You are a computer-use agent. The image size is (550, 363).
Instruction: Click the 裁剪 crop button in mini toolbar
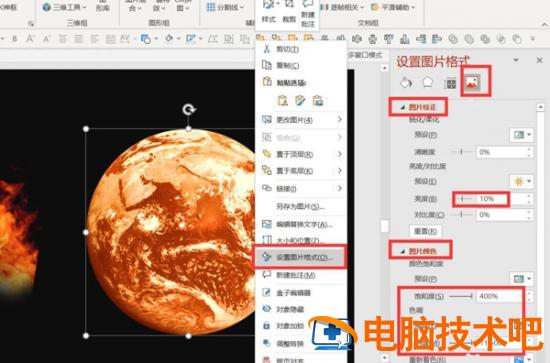[289, 12]
